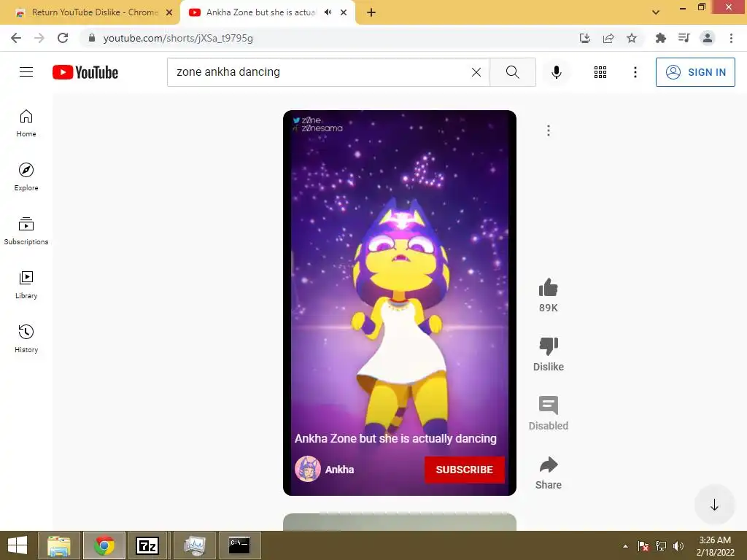The height and width of the screenshot is (560, 747).
Task: Open 7-Zip from the taskbar
Action: coord(147,545)
